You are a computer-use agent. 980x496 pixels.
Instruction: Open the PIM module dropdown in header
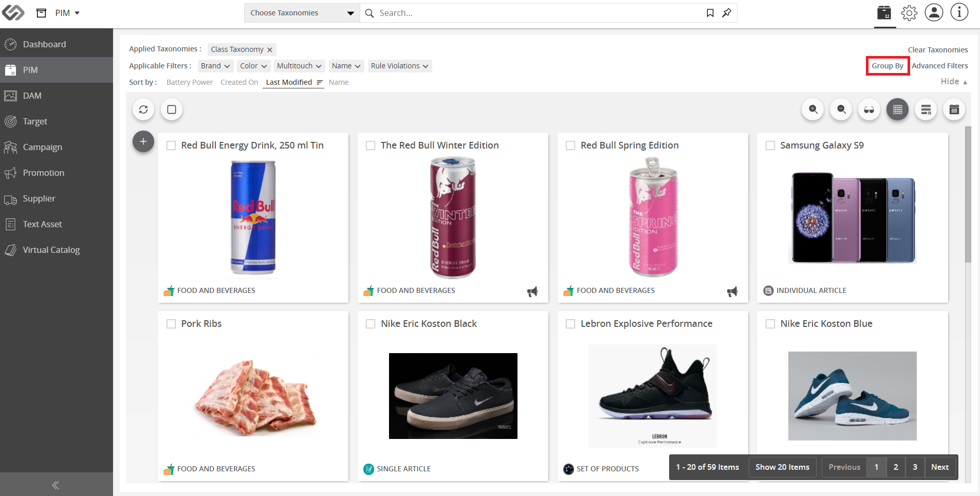pyautogui.click(x=67, y=13)
